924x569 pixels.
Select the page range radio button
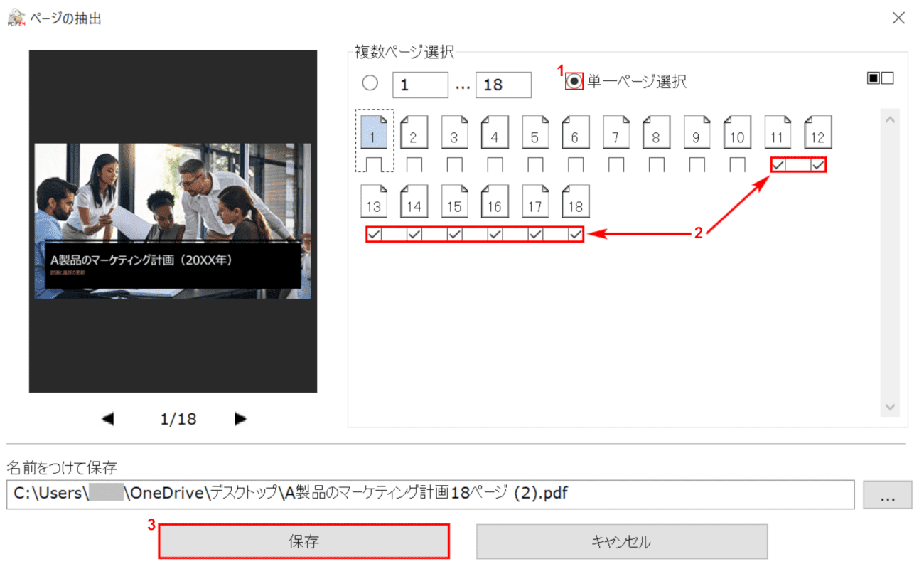point(370,83)
